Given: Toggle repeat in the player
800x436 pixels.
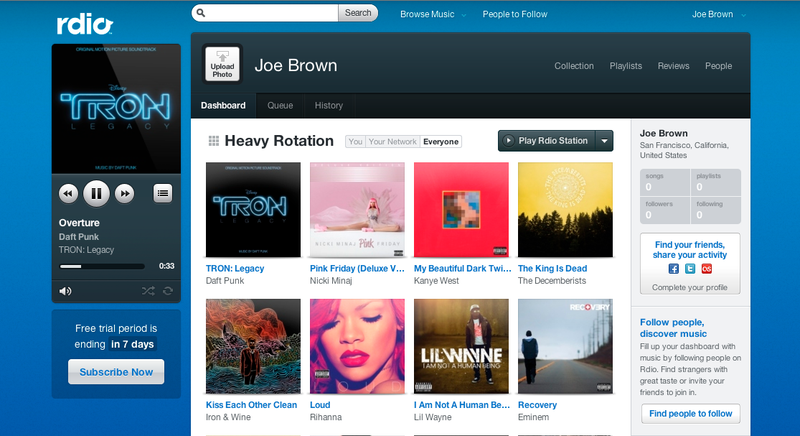Looking at the screenshot, I should tap(168, 291).
